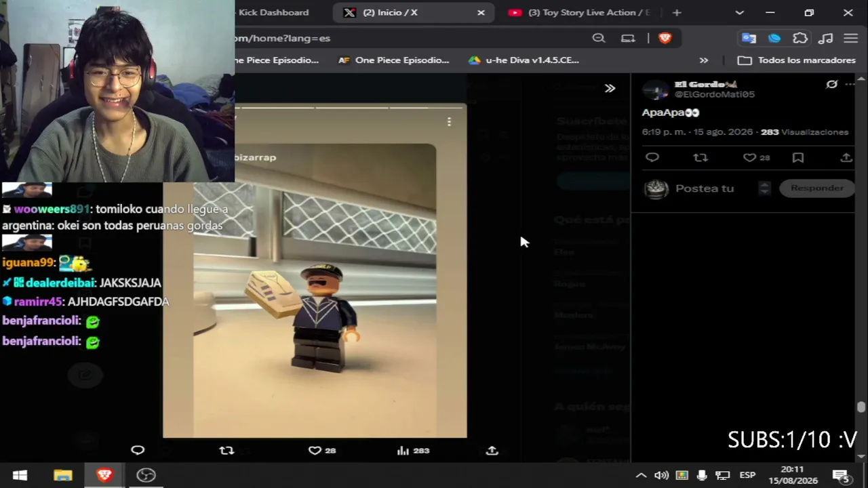Show hidden bookmarks with the overflow chevron
This screenshot has width=868, height=488.
click(x=704, y=60)
